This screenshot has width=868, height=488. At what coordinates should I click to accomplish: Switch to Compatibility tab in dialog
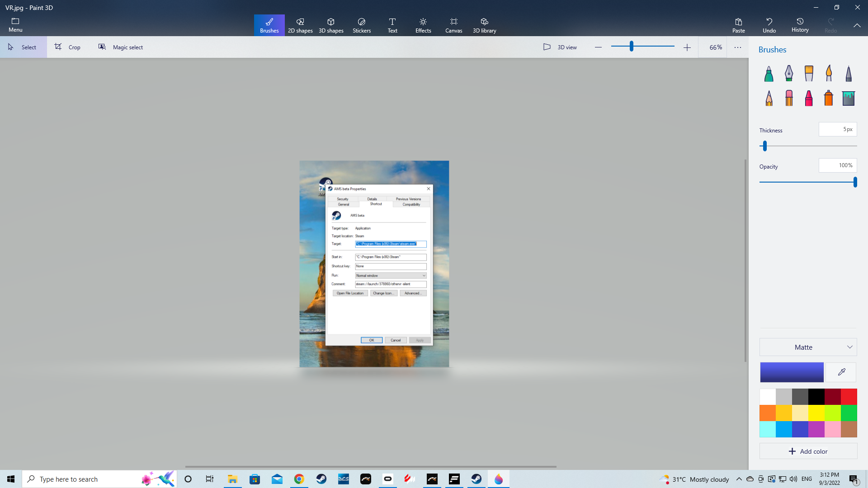411,204
